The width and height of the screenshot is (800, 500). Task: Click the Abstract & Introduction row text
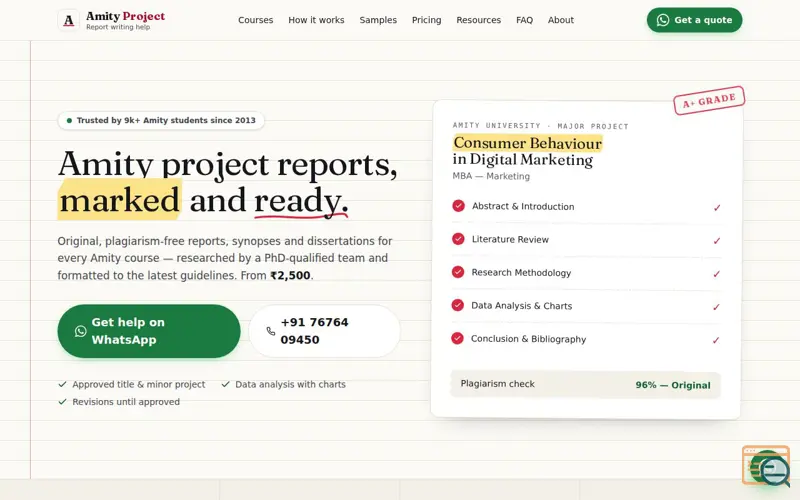523,206
